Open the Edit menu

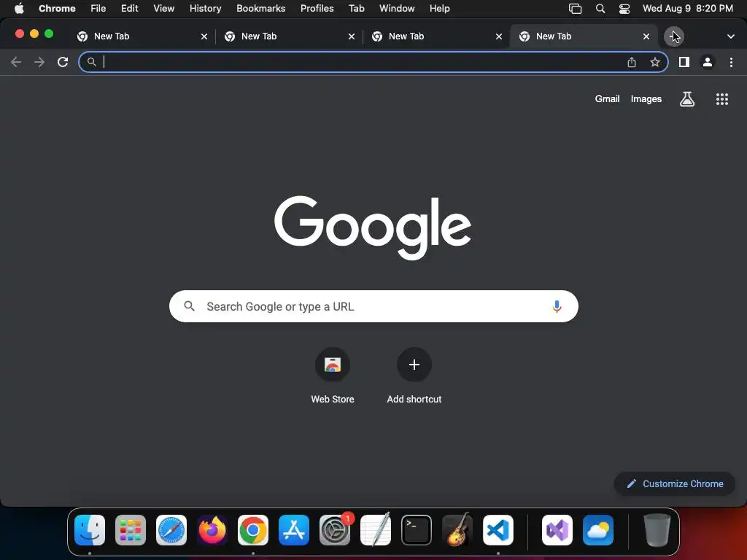click(130, 9)
